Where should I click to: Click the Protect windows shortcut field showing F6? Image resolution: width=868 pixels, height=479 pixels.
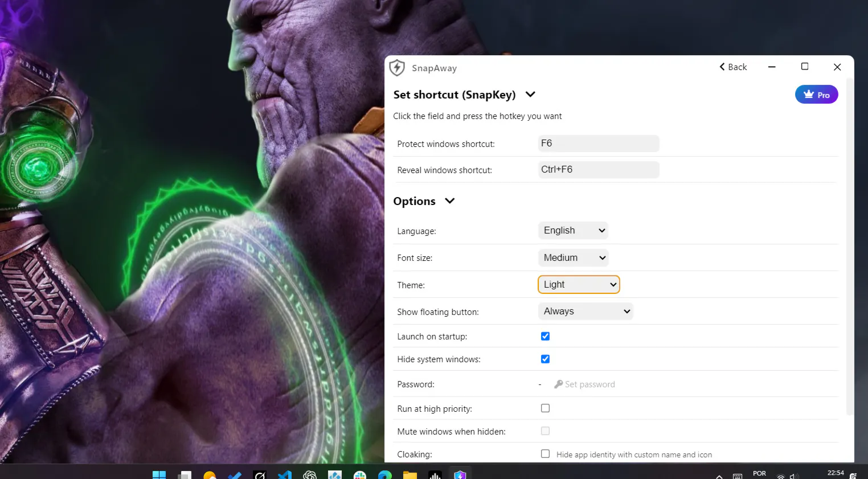[x=599, y=144]
